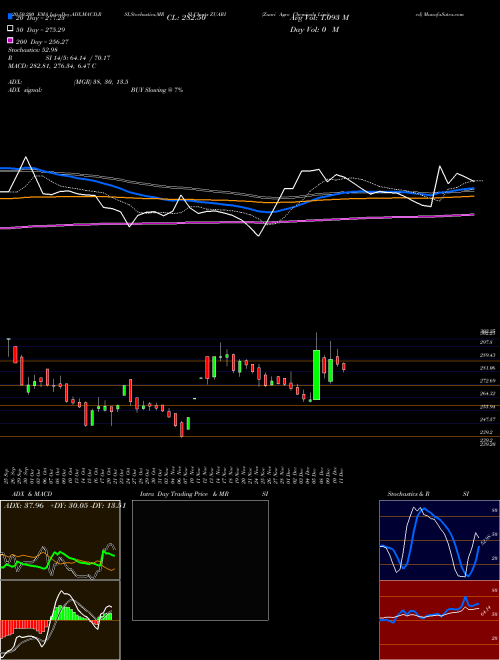
Task: Click the 'SI 14/3: 64.14 / 70.17' value
Action: coord(78,58)
